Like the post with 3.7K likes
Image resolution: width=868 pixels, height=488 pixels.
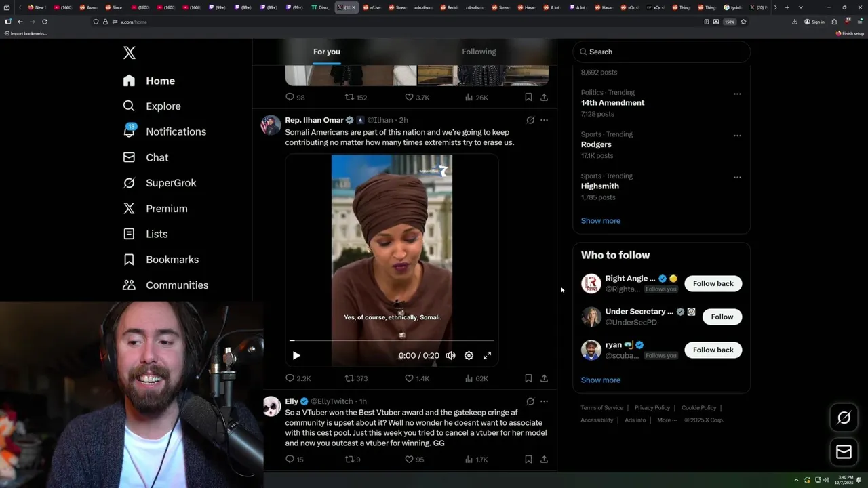417,97
